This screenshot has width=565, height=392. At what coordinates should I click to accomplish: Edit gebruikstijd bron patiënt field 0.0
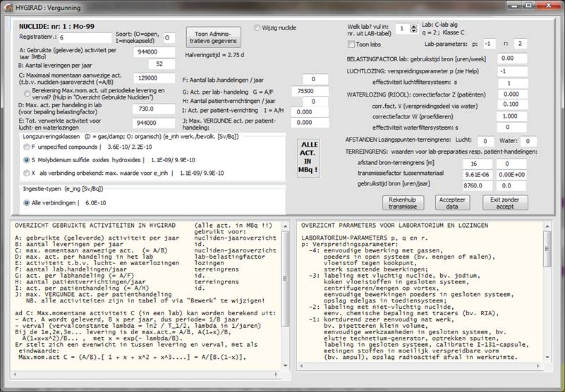511,186
